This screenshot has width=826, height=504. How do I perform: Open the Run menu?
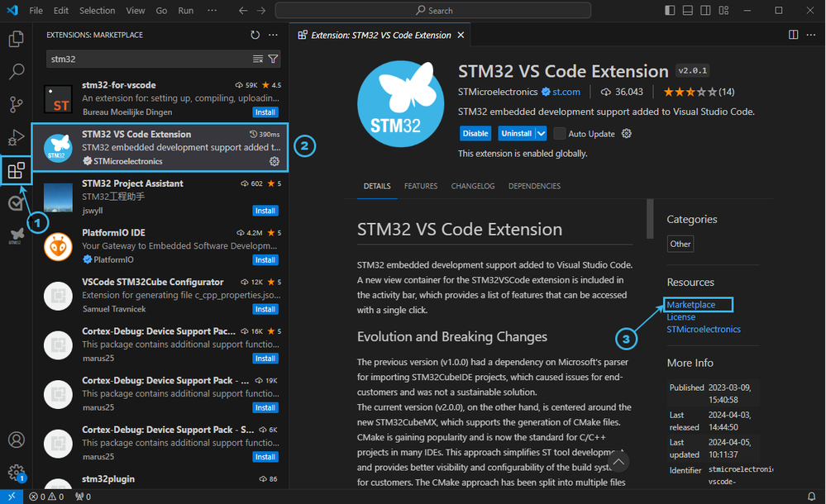(185, 11)
